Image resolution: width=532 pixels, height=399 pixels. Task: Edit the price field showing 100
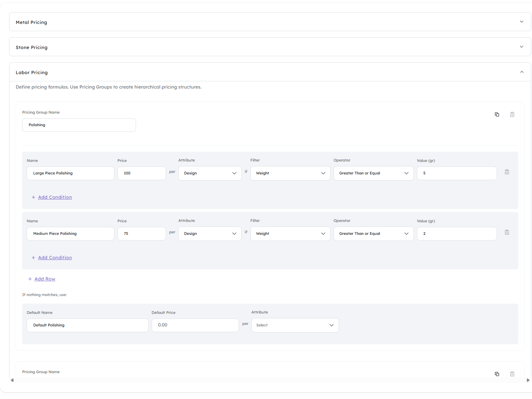[x=141, y=173]
